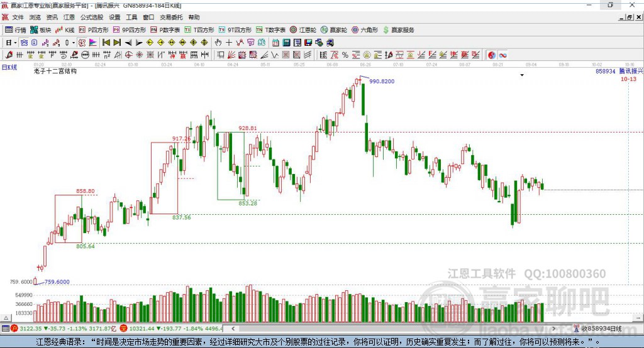Viewport: 644px width, 348px height.
Task: Click the 沪 Shanghai index badge
Action: tap(14, 329)
